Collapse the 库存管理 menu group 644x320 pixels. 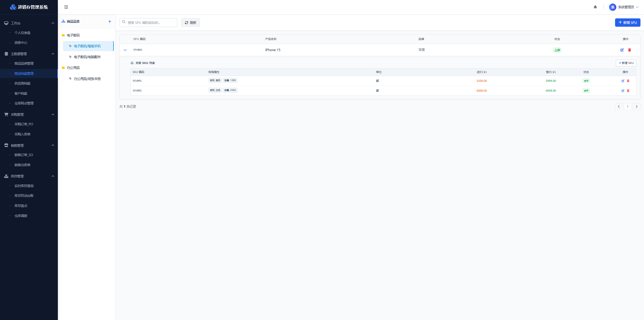tap(53, 176)
